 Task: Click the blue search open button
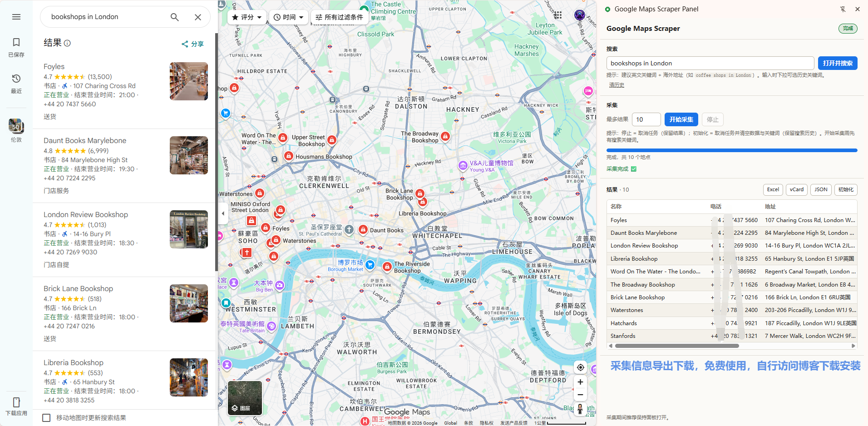coord(838,63)
